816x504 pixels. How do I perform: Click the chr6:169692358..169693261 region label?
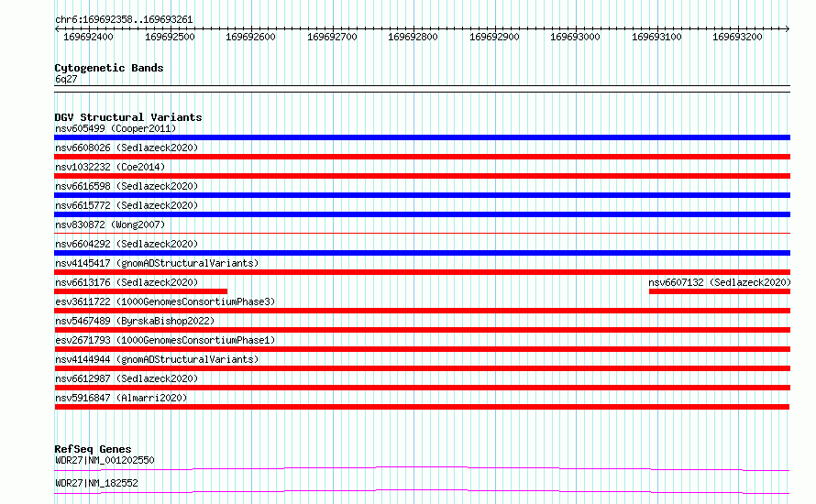124,20
